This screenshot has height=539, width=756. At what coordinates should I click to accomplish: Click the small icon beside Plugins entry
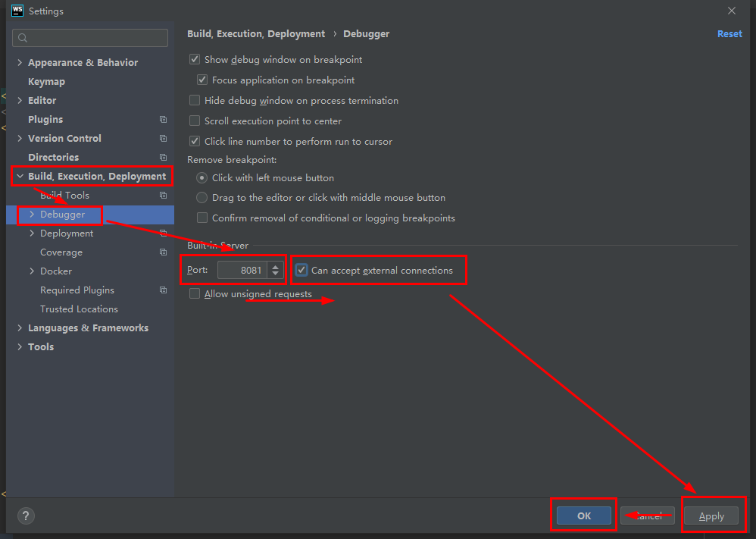click(162, 119)
